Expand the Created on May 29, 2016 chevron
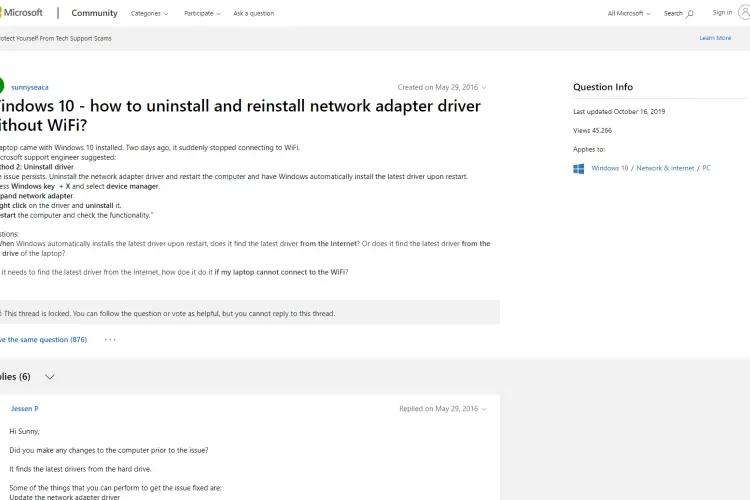Screen dimensions: 750x500 (x=484, y=88)
